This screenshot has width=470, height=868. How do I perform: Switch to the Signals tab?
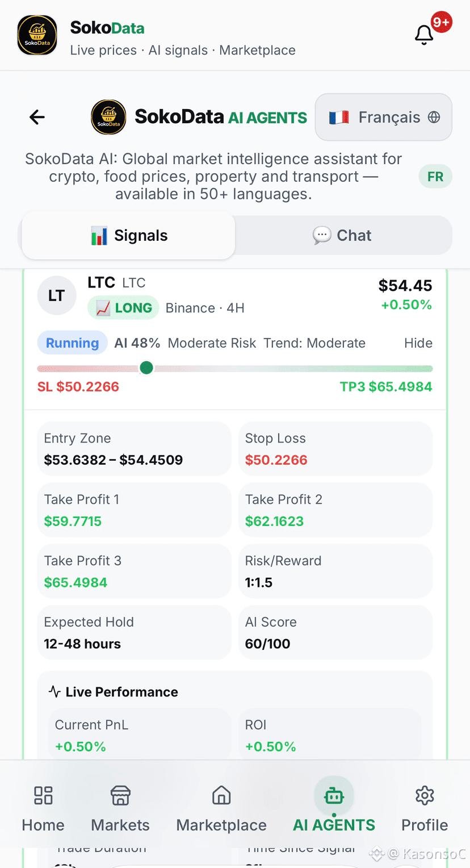click(x=129, y=235)
